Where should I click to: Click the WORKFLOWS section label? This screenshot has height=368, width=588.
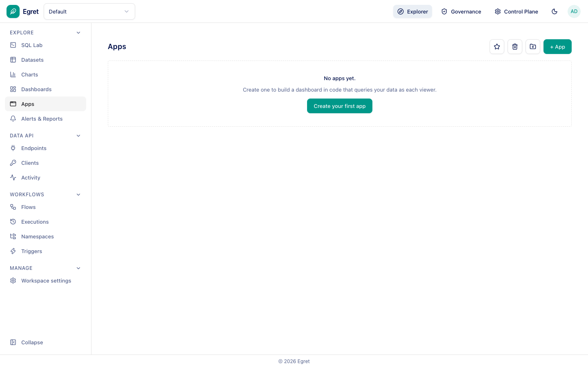tap(27, 195)
